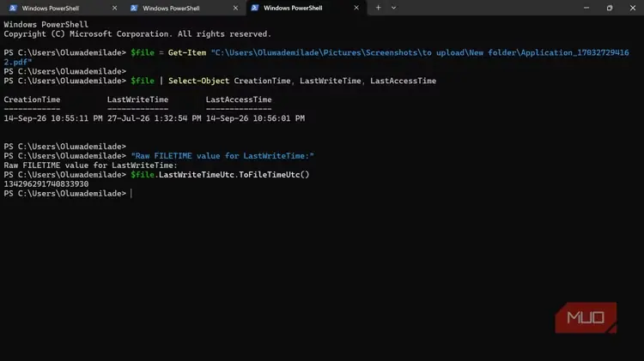
Task: Click the LastWriteTime column header
Action: coord(137,99)
